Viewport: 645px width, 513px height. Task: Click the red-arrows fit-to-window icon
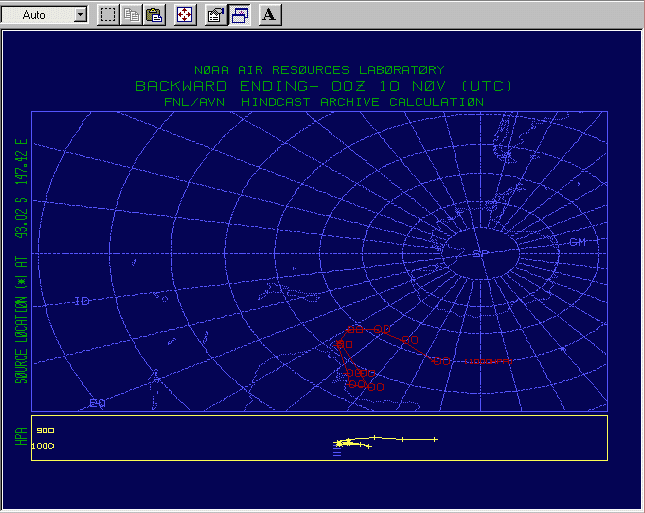pos(185,15)
